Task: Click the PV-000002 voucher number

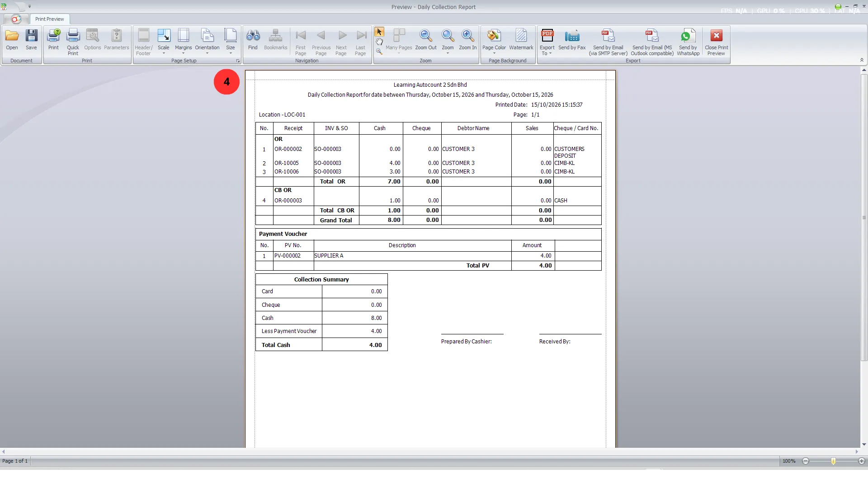Action: [288, 256]
